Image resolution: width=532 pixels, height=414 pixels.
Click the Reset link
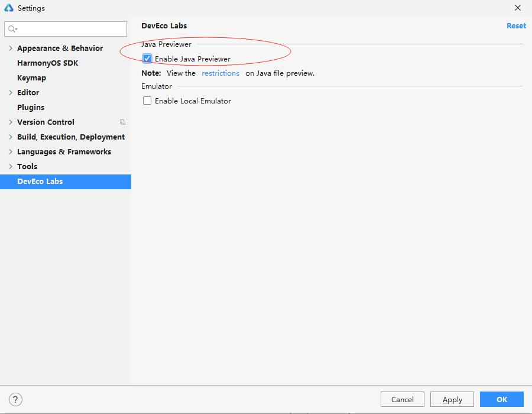point(516,26)
